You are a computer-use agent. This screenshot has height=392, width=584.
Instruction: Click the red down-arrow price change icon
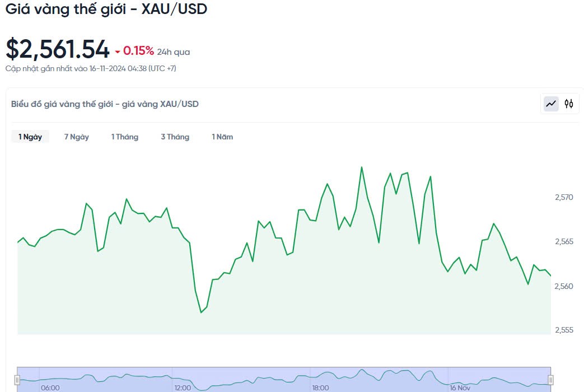coord(118,52)
